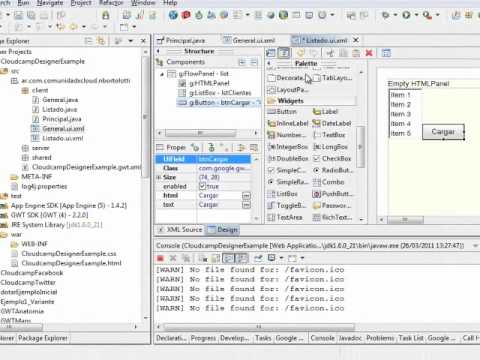The width and height of the screenshot is (480, 360).
Task: Switch to the General.ui.xml editor tab
Action: (x=250, y=41)
